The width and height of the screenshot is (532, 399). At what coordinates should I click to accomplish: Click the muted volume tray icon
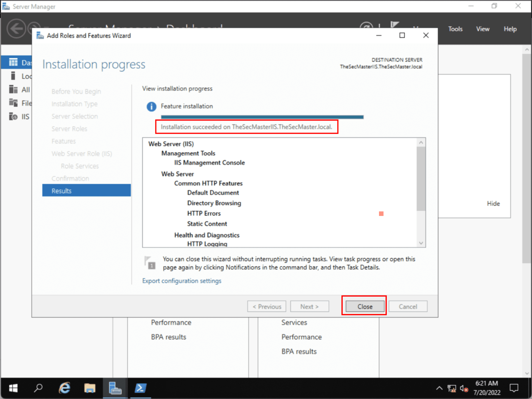pos(464,388)
